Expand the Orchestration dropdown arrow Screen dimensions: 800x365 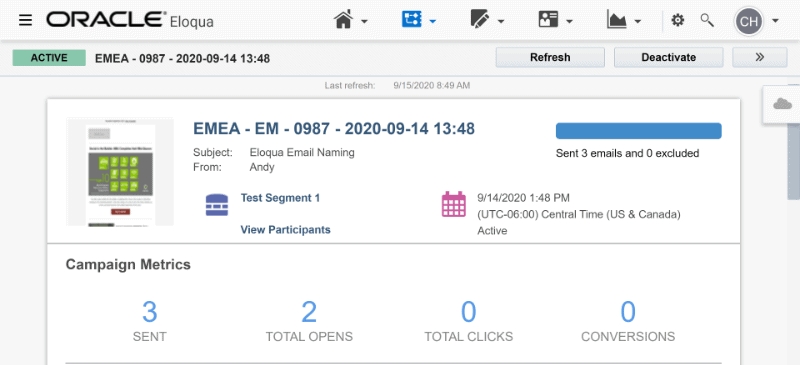pyautogui.click(x=433, y=21)
